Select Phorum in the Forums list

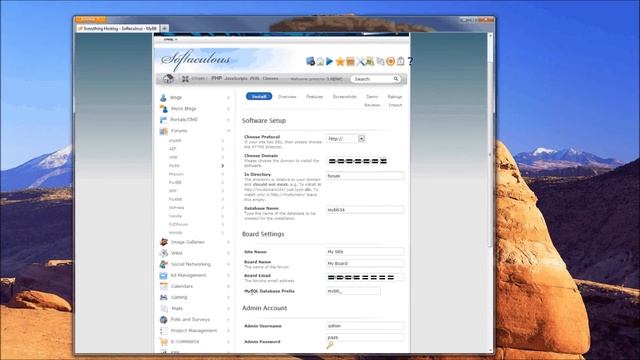(176, 174)
